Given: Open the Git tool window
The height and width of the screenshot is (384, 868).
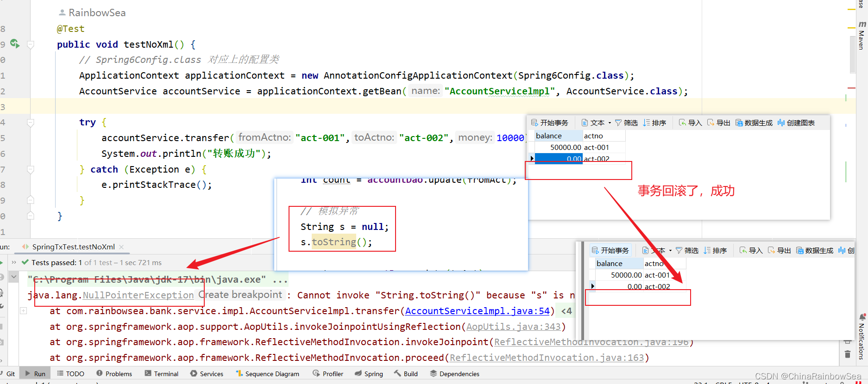Looking at the screenshot, I should point(7,374).
